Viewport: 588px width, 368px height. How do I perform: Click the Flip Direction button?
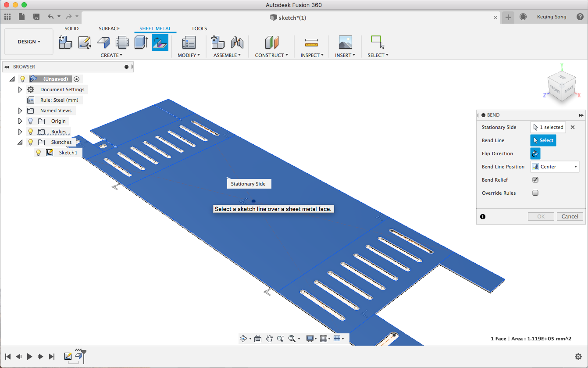(535, 154)
